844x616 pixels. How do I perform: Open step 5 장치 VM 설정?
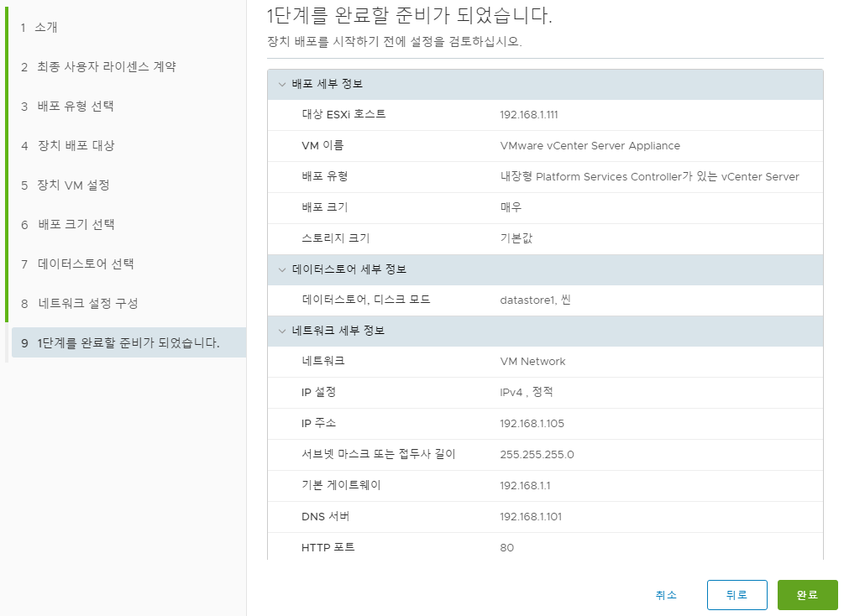66,185
